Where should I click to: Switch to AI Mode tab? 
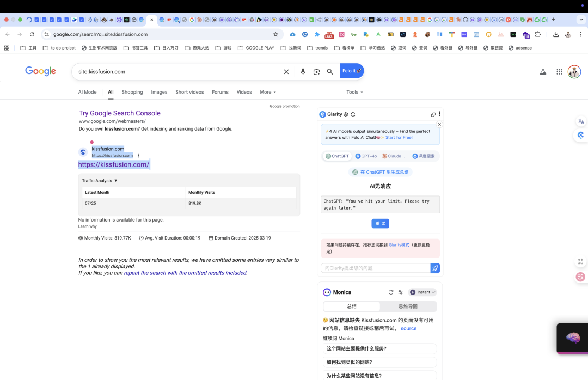[87, 92]
